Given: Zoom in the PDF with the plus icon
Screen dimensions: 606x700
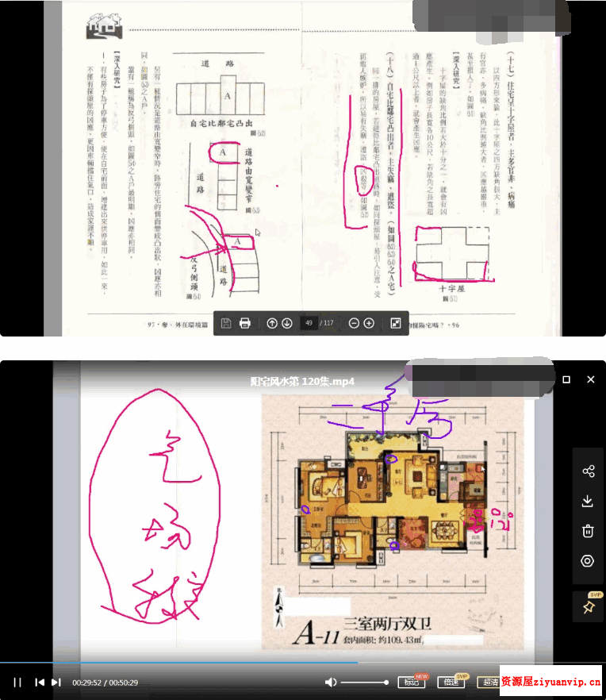Looking at the screenshot, I should [369, 323].
